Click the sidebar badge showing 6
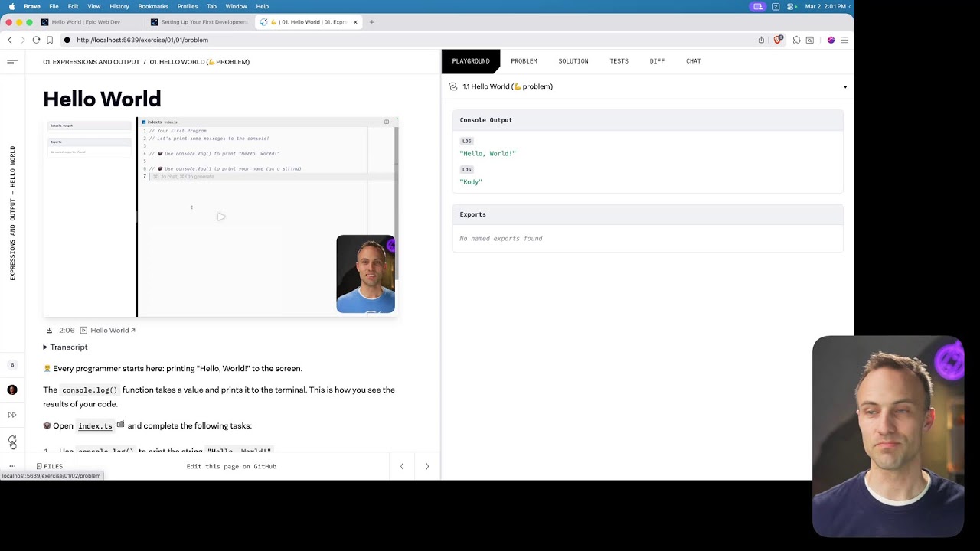The image size is (980, 551). tap(12, 365)
